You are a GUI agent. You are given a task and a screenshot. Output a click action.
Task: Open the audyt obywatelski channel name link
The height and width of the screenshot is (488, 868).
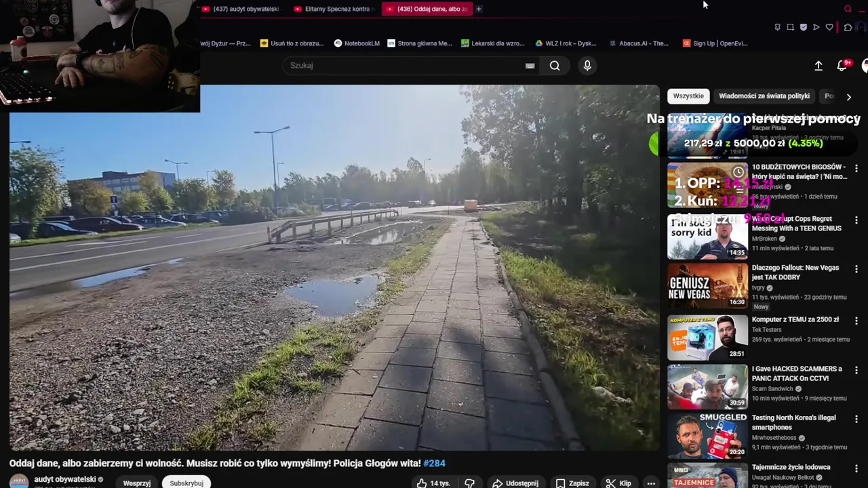tap(65, 479)
